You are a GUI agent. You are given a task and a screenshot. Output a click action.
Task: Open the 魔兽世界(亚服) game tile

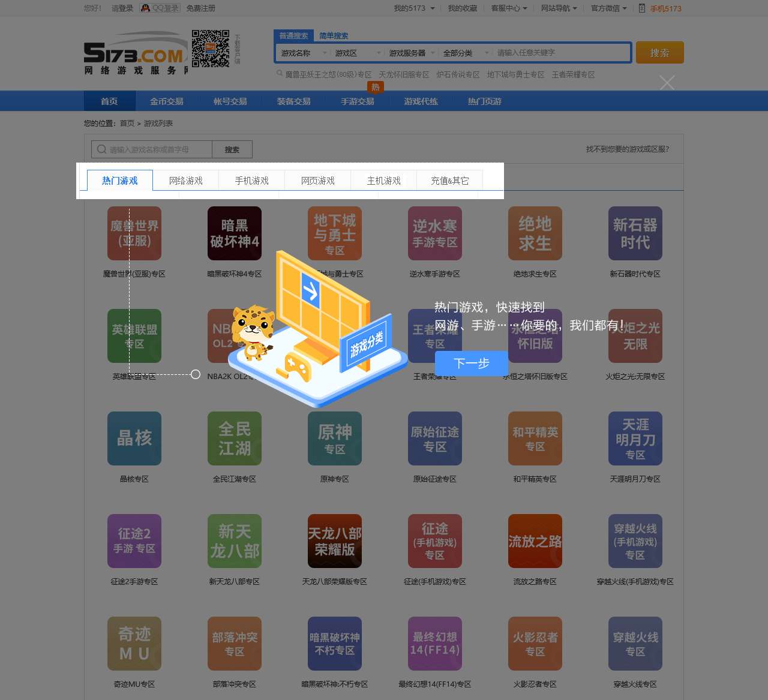[134, 233]
